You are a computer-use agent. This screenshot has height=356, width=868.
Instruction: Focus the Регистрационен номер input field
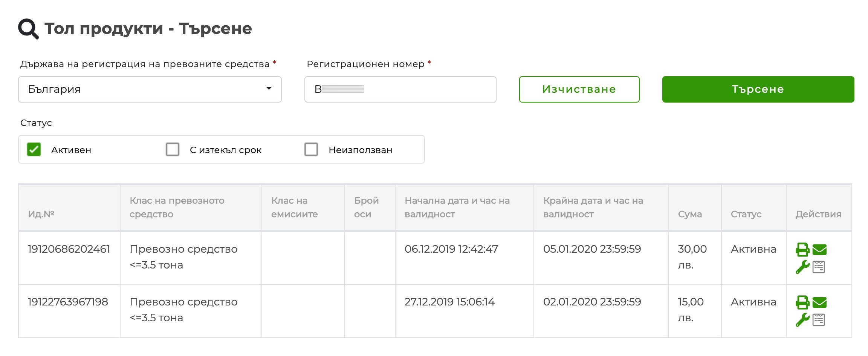[x=400, y=89]
